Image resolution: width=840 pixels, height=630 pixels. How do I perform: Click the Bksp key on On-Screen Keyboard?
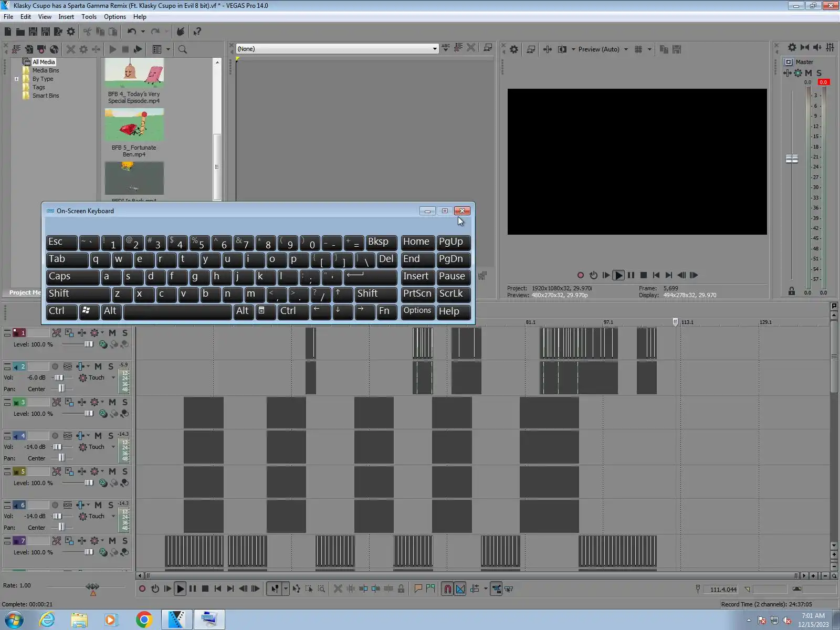tap(381, 242)
